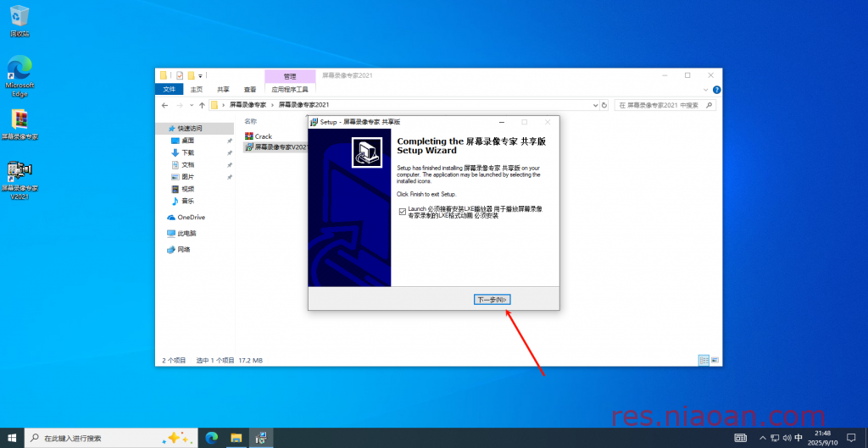Click 屏幕录像专家2021 breadcrumb in address bar

pos(303,104)
